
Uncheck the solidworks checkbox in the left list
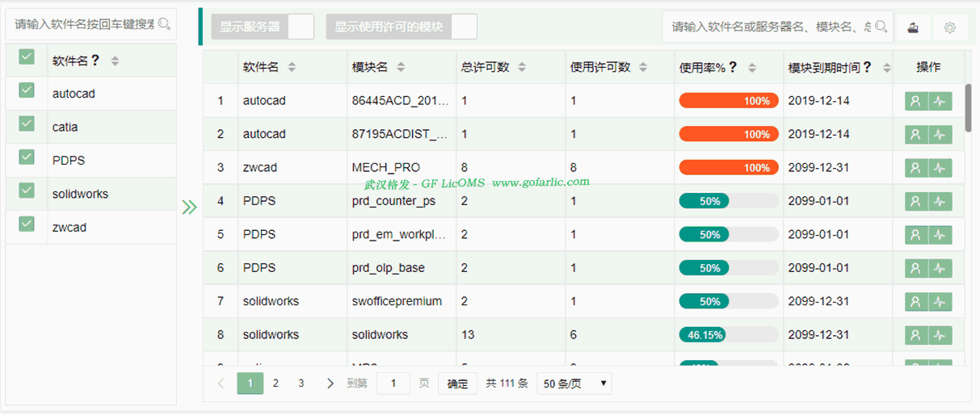pos(27,191)
